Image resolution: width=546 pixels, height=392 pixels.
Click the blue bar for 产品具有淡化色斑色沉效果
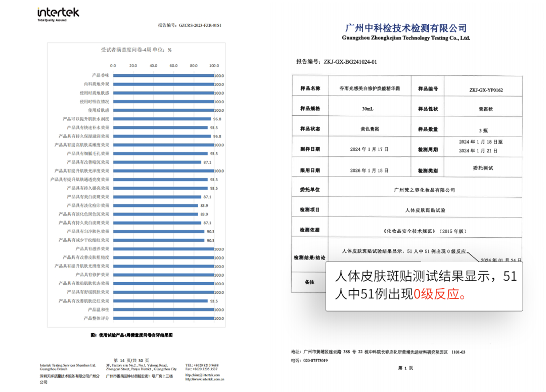coord(155,214)
